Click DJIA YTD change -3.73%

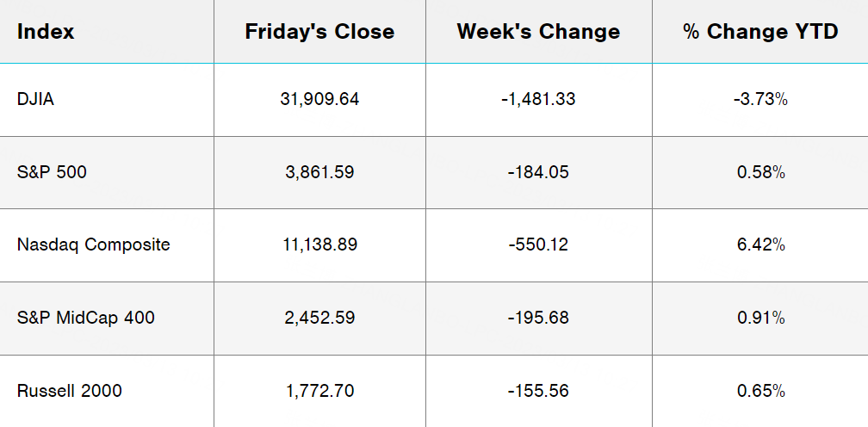pos(760,99)
